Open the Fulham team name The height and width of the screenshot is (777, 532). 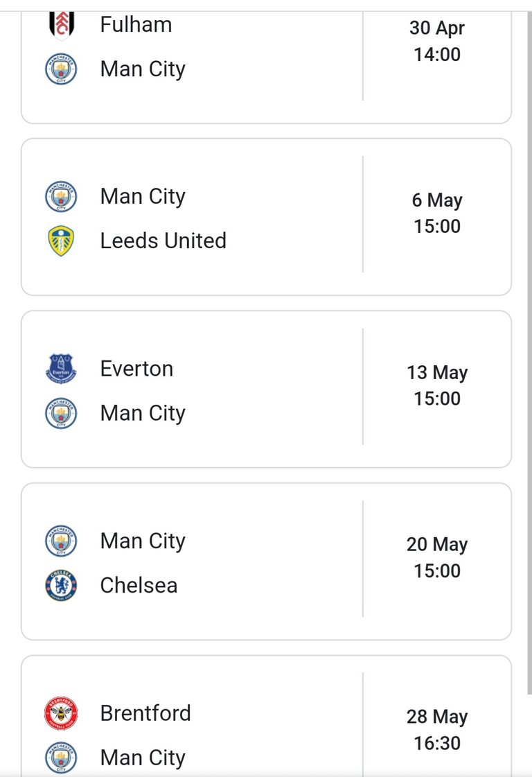tap(136, 25)
